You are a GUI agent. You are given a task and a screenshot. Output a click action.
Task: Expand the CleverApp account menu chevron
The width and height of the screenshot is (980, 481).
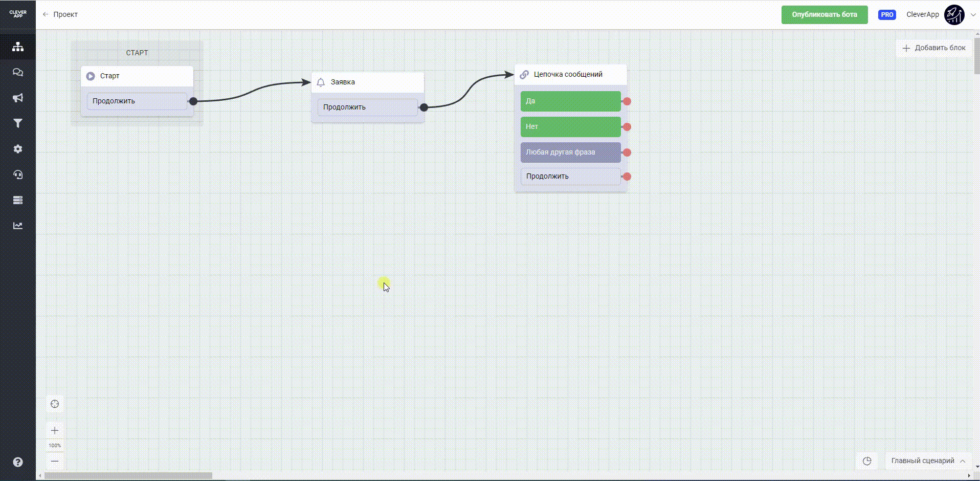[973, 15]
